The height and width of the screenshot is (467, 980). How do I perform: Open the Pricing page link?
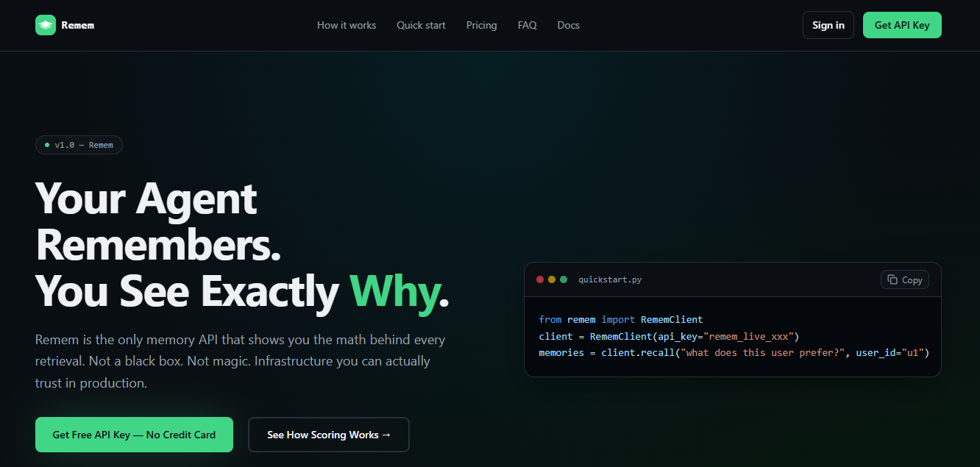pyautogui.click(x=481, y=25)
